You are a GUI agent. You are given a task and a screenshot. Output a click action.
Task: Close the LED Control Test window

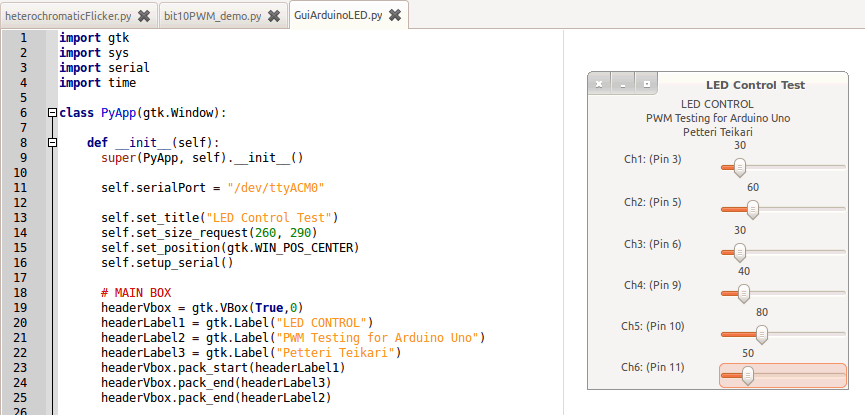(599, 84)
